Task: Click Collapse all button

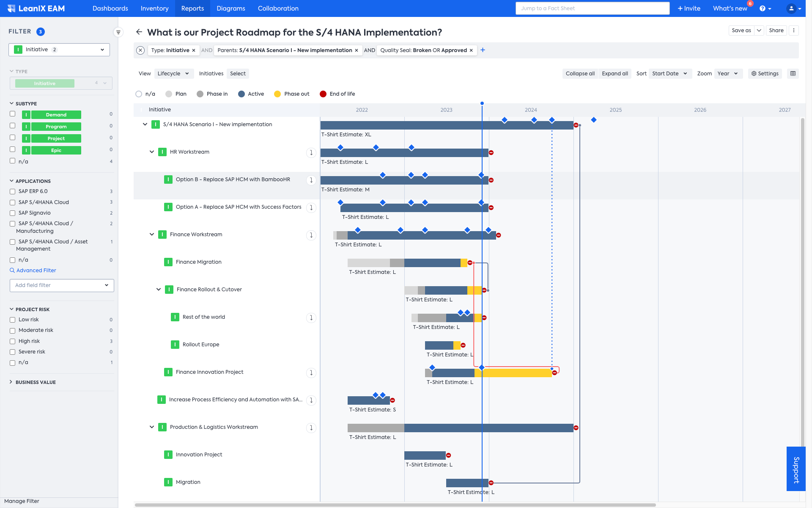Action: coord(580,74)
